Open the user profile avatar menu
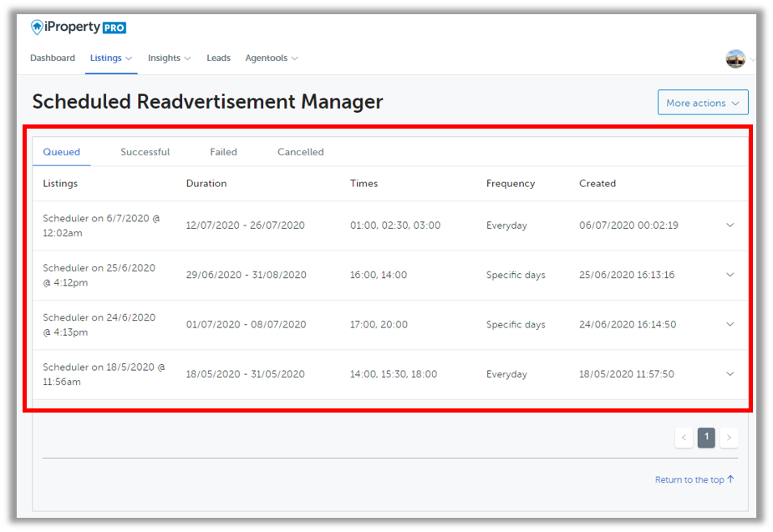The width and height of the screenshot is (773, 532). coord(735,58)
